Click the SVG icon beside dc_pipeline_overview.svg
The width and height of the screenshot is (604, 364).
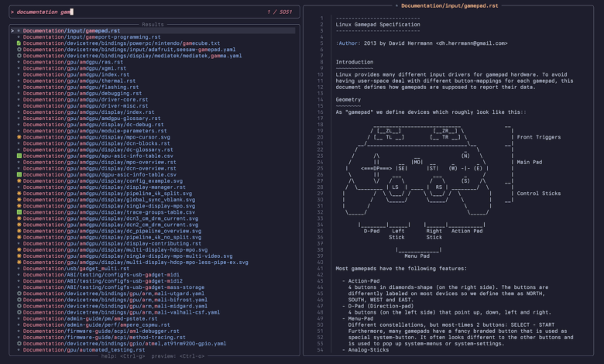[19, 231]
